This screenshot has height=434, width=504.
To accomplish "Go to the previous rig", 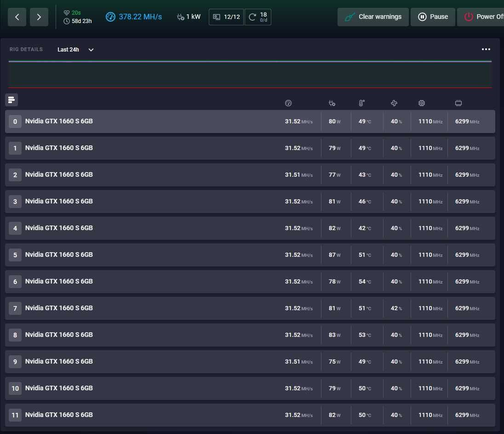I will point(17,17).
